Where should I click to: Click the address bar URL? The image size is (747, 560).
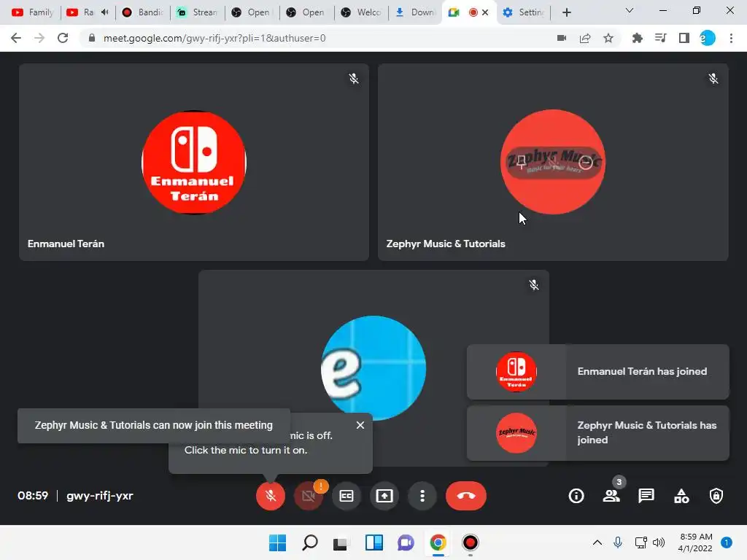[x=214, y=38]
